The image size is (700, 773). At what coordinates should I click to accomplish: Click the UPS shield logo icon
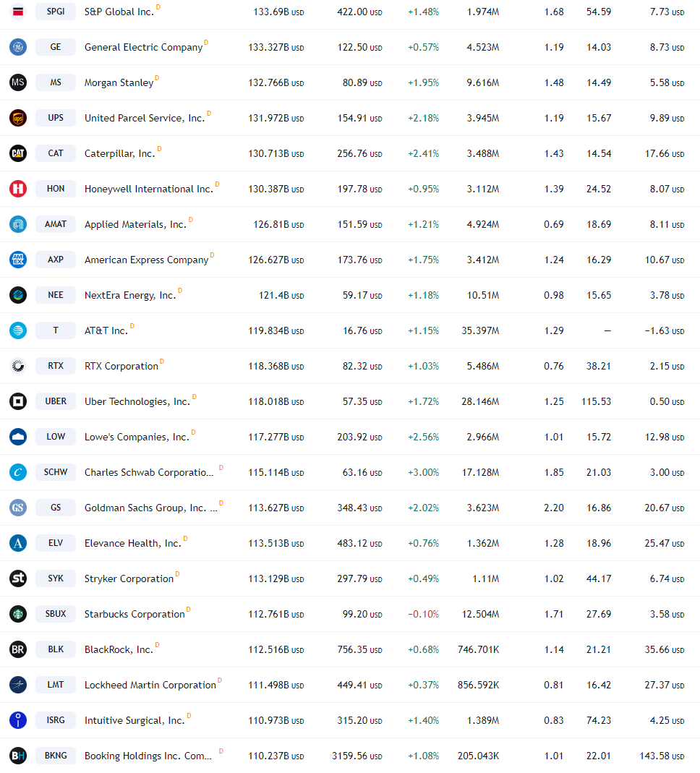click(18, 118)
